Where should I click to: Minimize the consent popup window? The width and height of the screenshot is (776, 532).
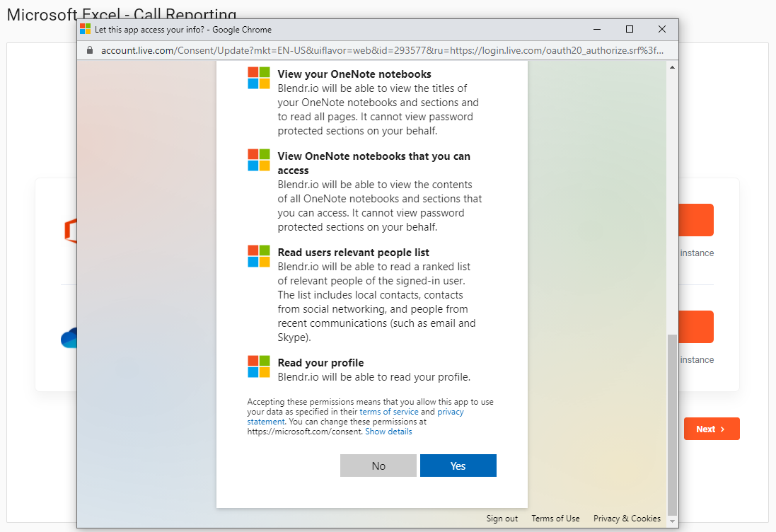tap(597, 29)
